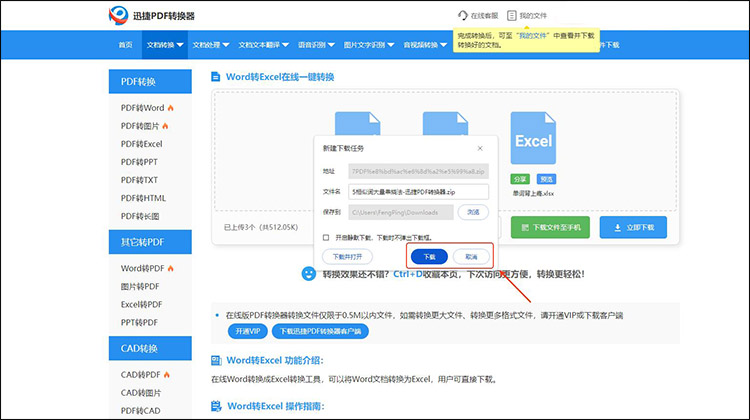
Task: Select CAD转图片 in sidebar
Action: coord(141,393)
